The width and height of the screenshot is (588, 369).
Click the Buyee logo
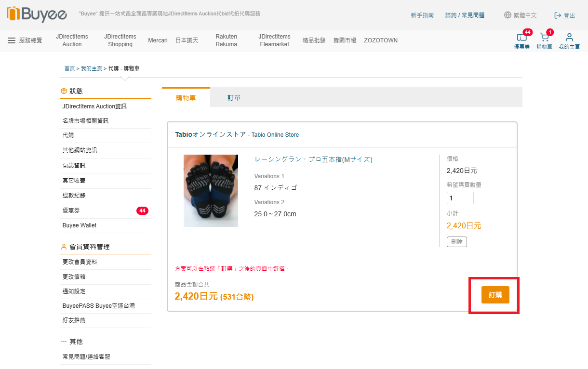tap(37, 14)
